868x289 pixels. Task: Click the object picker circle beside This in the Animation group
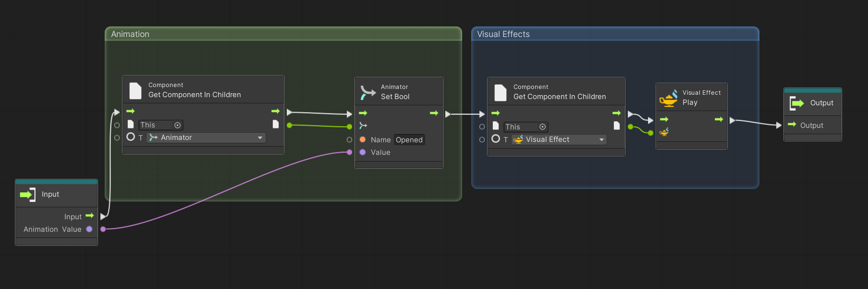click(x=177, y=125)
